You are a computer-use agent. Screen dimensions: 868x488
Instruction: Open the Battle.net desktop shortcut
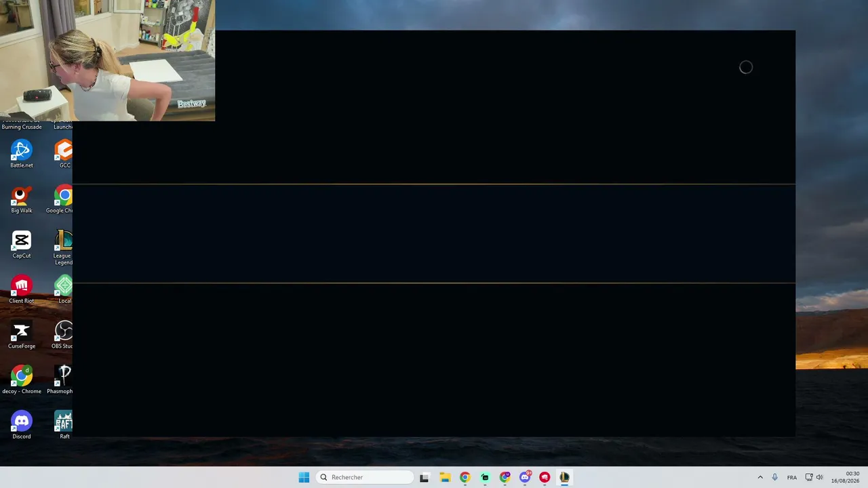[x=22, y=154]
